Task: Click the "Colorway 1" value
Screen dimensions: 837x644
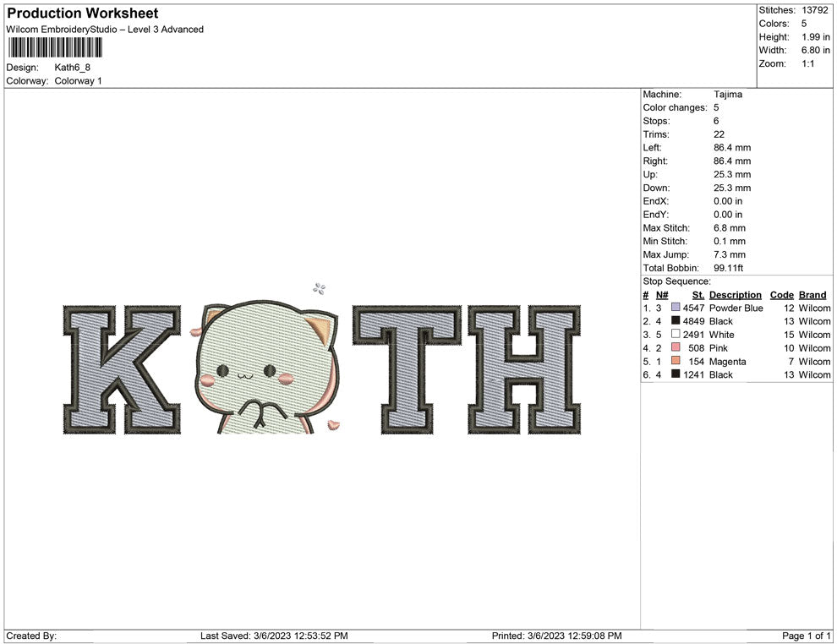Action: 78,80
